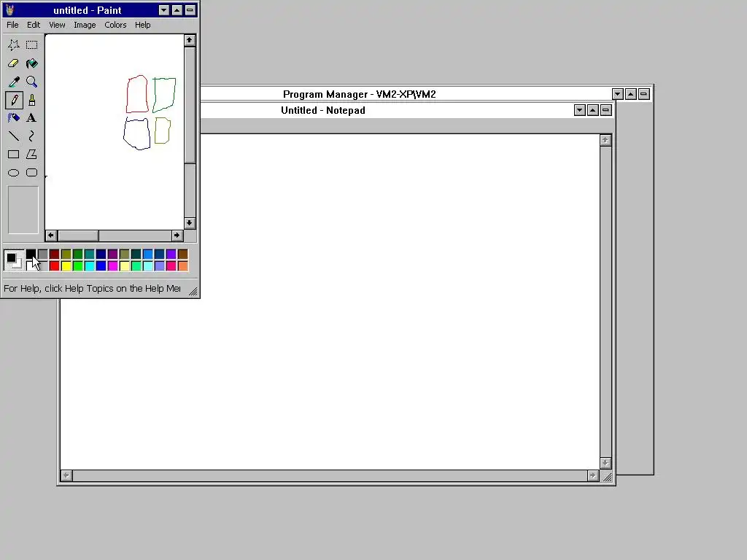Viewport: 747px width, 560px height.
Task: Select the Free-Form Select tool in Paint
Action: coord(13,44)
